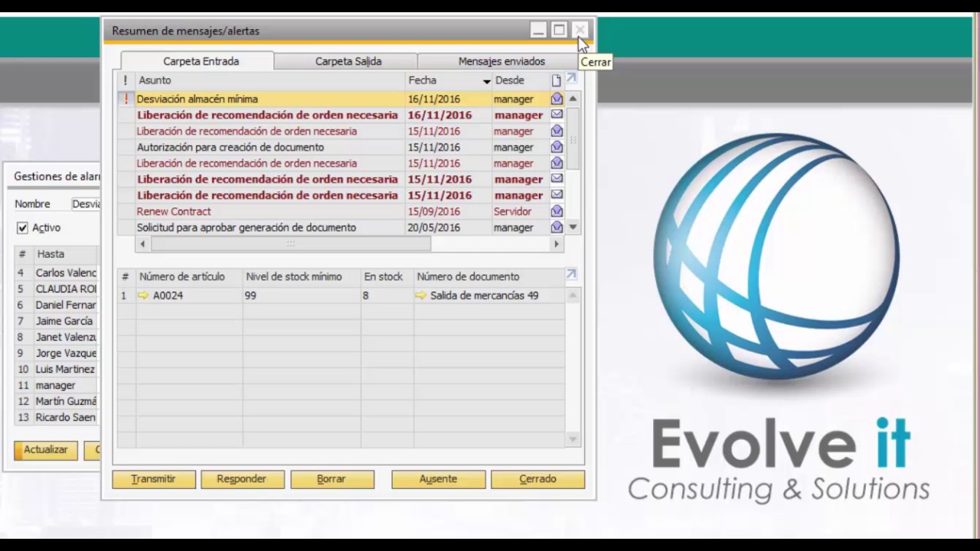Click envelope icon on Renew Contract row
The image size is (980, 551).
pyautogui.click(x=557, y=211)
